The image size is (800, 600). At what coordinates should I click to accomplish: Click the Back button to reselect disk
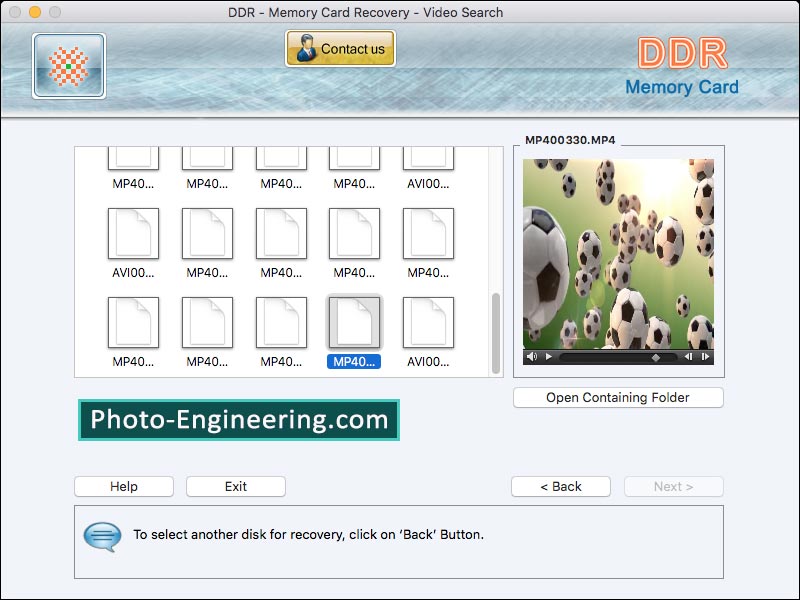pyautogui.click(x=560, y=486)
